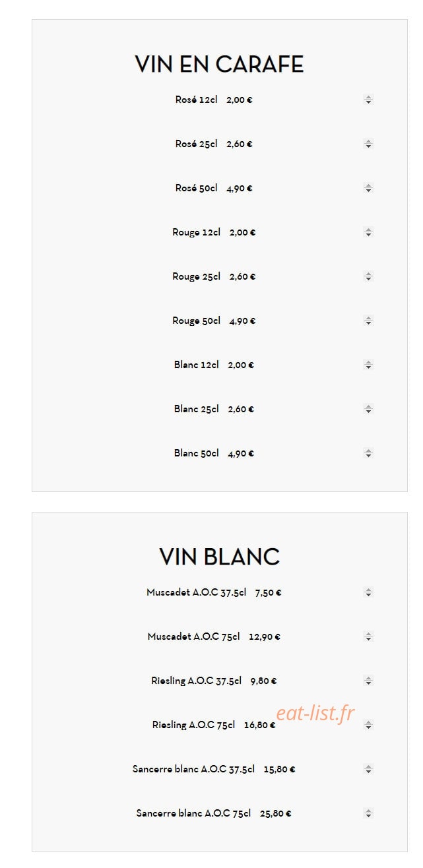Select the Riesling A.O.C 37.5cl item text

(196, 681)
